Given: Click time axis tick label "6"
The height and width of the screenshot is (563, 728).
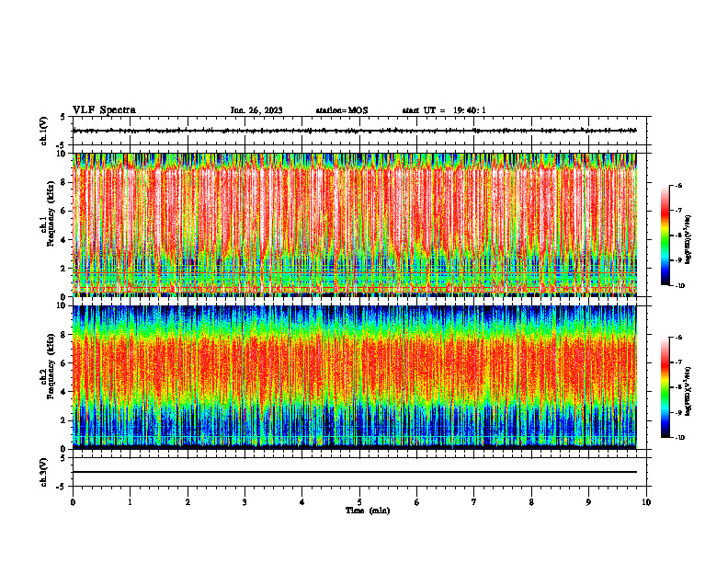Looking at the screenshot, I should click(417, 502).
